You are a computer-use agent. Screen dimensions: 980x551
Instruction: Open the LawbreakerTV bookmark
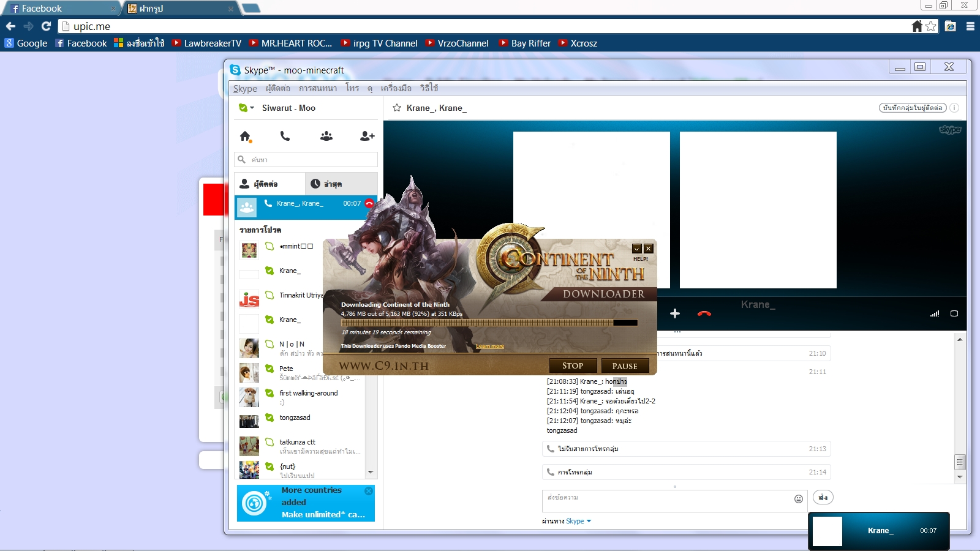coord(206,43)
